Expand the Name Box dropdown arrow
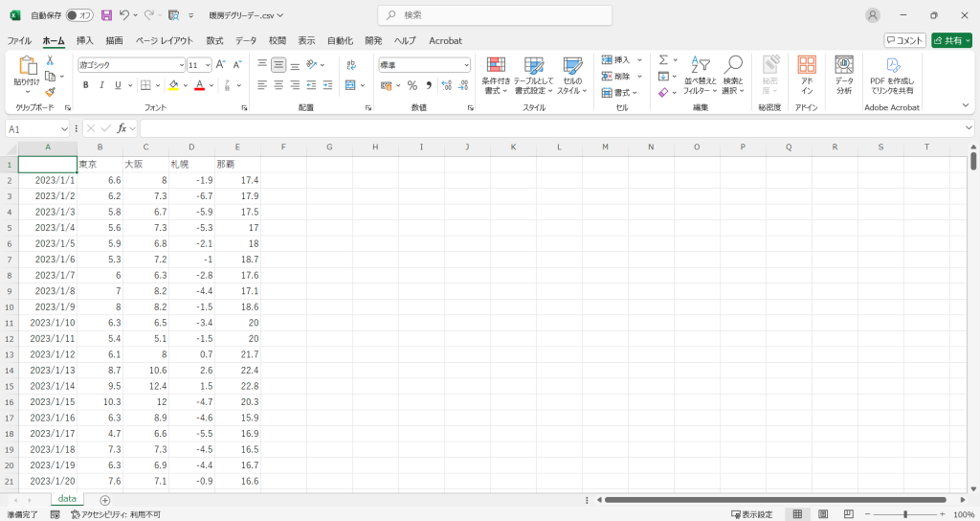The width and height of the screenshot is (980, 521). click(65, 128)
